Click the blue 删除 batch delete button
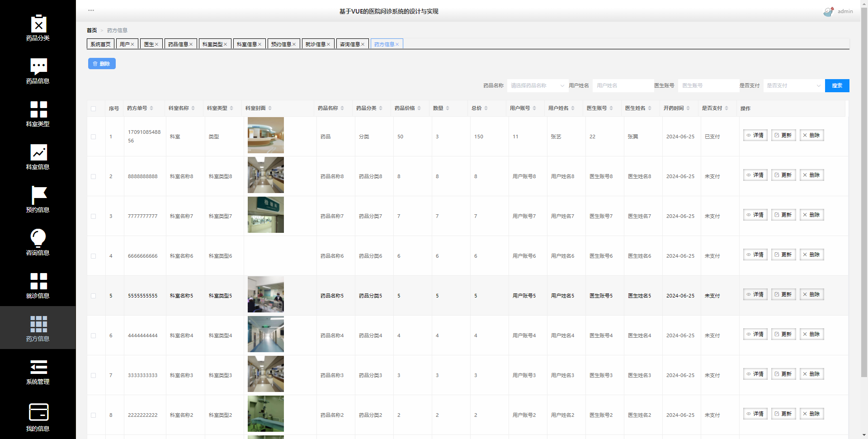Screen dimensions: 868x439 click(102, 64)
